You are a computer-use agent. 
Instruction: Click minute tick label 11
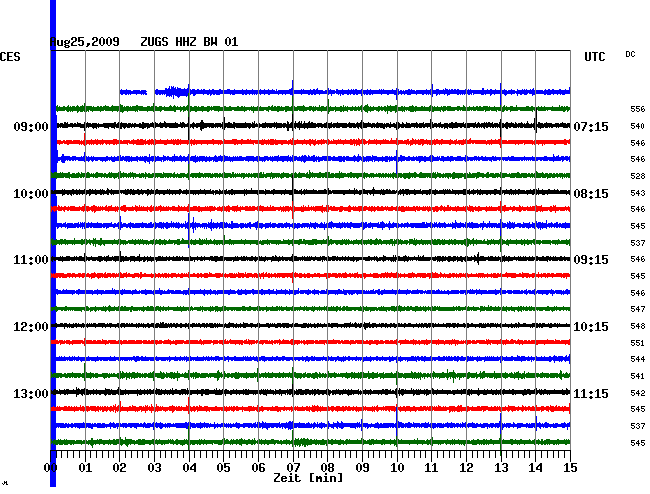(x=432, y=468)
